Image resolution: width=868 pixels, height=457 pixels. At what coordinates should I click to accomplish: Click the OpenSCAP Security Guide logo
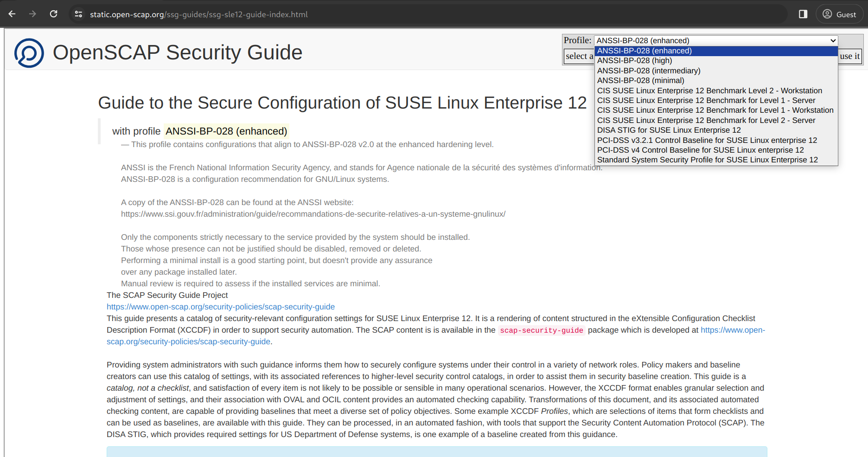[29, 52]
